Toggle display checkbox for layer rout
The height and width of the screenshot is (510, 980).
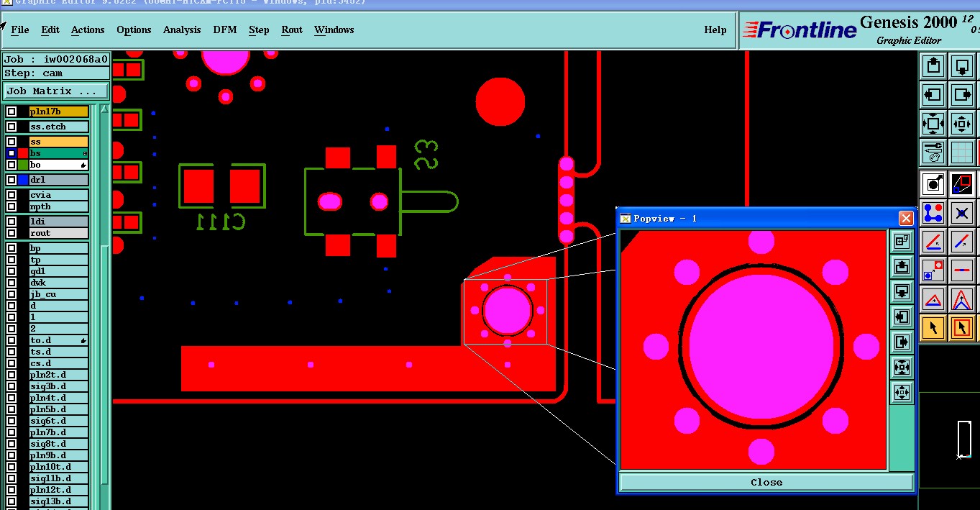click(x=12, y=233)
